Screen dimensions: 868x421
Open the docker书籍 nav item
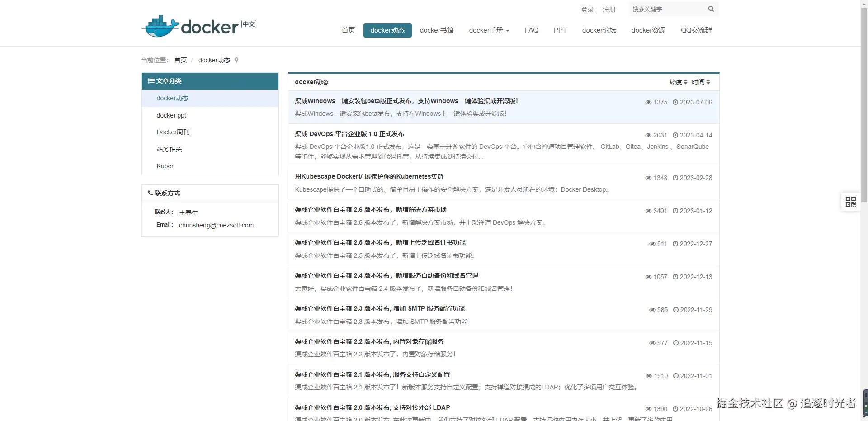point(437,30)
